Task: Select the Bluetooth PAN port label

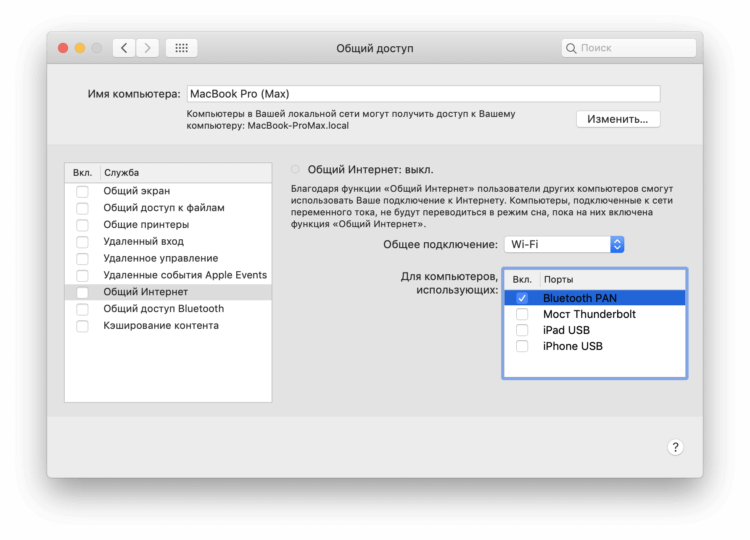Action: click(580, 298)
